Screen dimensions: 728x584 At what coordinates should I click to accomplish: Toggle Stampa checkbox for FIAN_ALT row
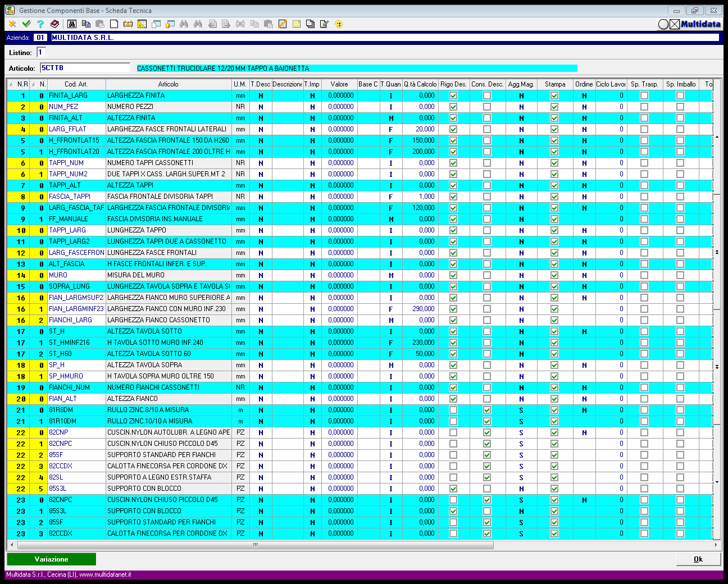(554, 399)
